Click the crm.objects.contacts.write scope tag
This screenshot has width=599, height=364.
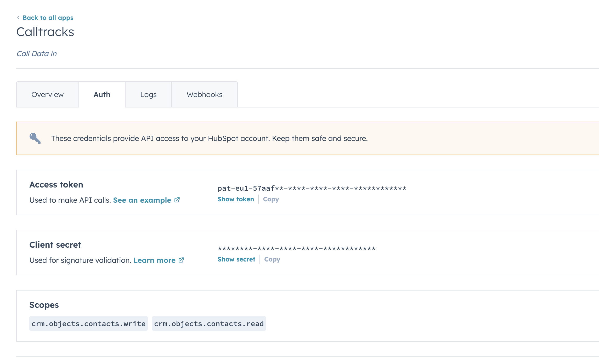coord(88,323)
